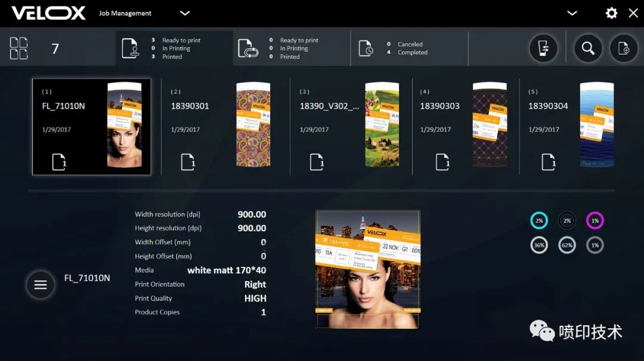The height and width of the screenshot is (361, 644).
Task: Open the search magnifier button
Action: [588, 48]
